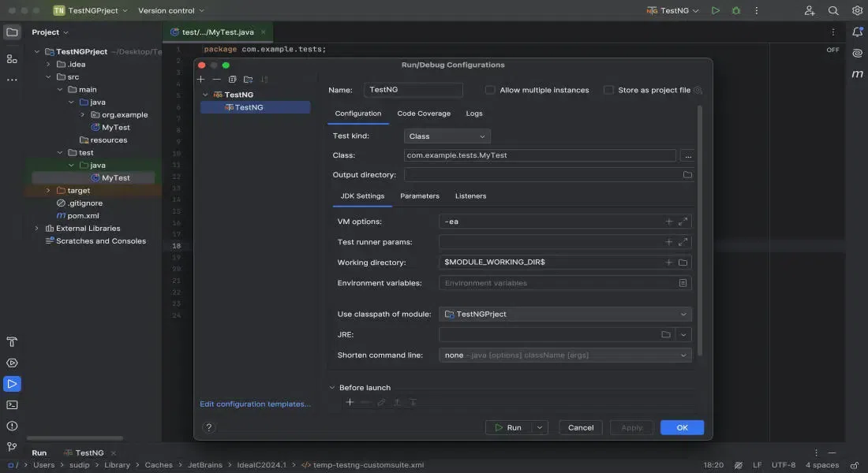Browse for Output directory folder

[687, 175]
